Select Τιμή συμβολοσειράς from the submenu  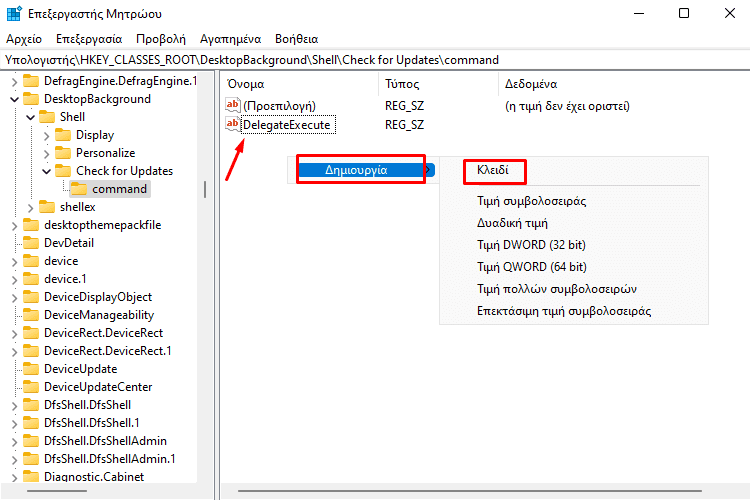coord(531,201)
